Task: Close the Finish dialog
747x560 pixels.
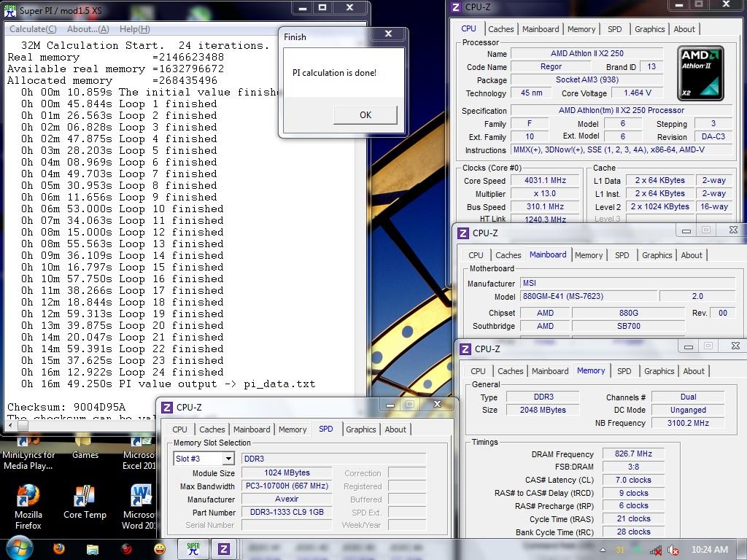Action: (x=388, y=34)
